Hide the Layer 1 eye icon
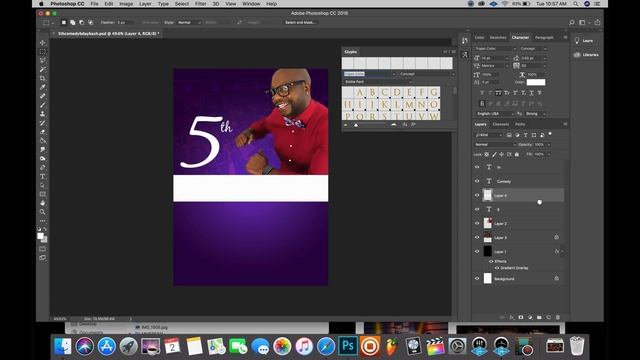This screenshot has width=640, height=360. [x=477, y=251]
